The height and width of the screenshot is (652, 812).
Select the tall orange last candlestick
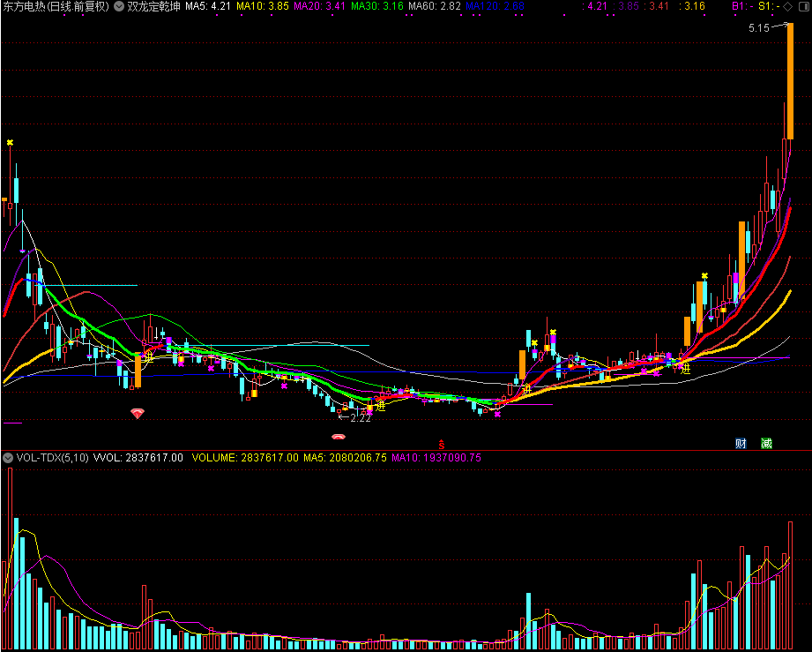(x=790, y=81)
